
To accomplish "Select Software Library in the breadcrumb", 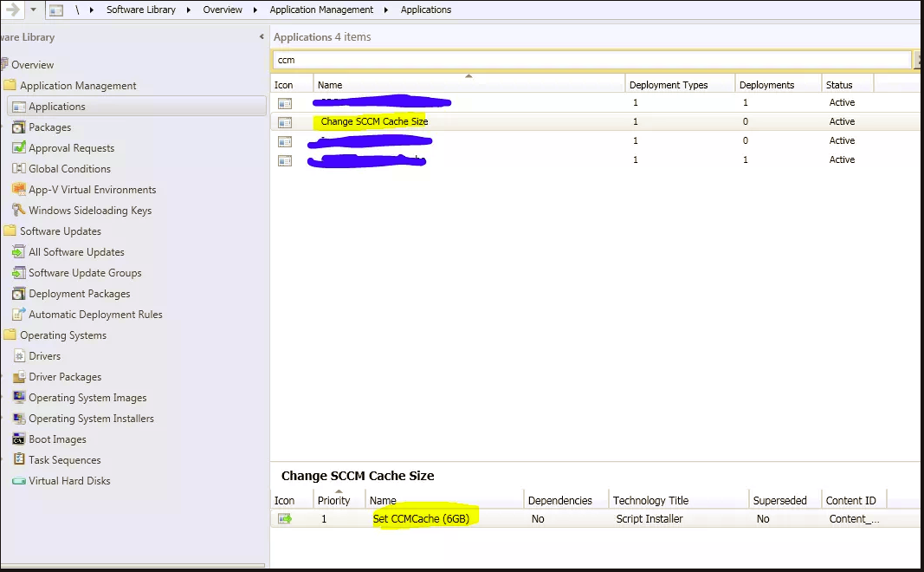I will 141,10.
